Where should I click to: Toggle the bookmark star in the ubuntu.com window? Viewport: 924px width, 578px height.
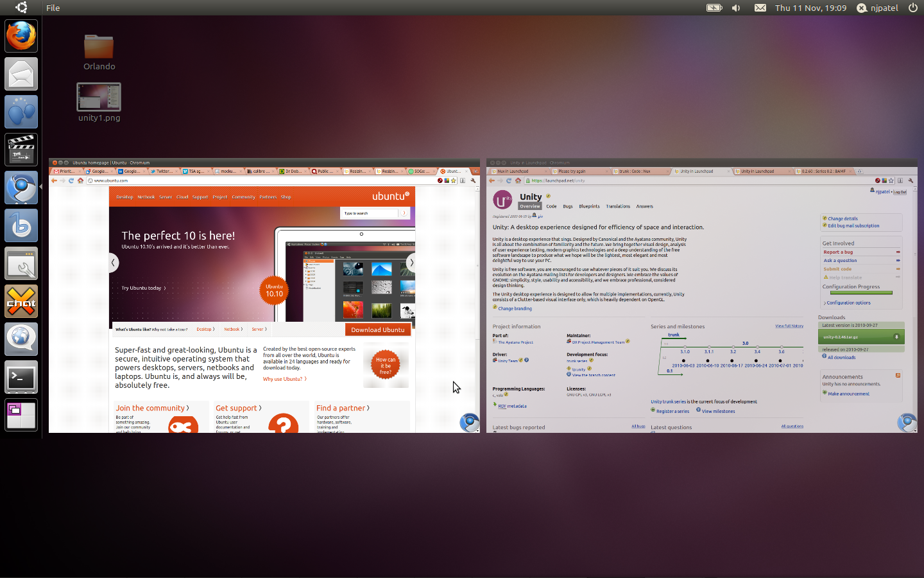454,180
